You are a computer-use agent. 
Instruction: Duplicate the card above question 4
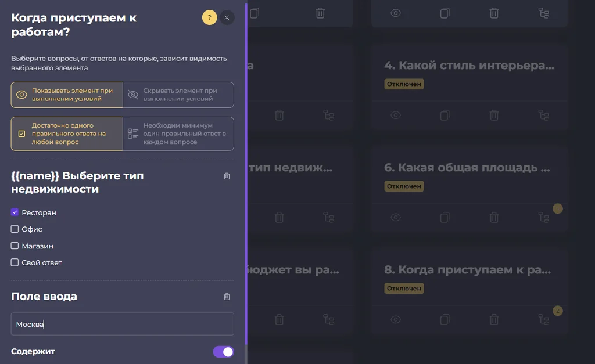tap(445, 13)
